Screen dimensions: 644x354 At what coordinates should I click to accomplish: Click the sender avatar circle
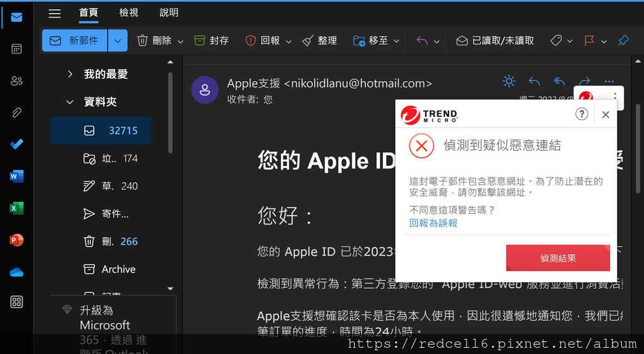pos(204,90)
